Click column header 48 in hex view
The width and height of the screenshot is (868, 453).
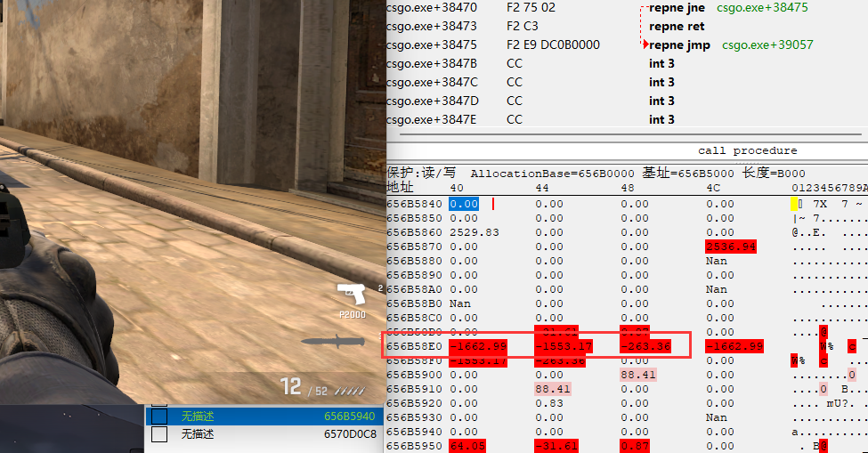click(628, 188)
